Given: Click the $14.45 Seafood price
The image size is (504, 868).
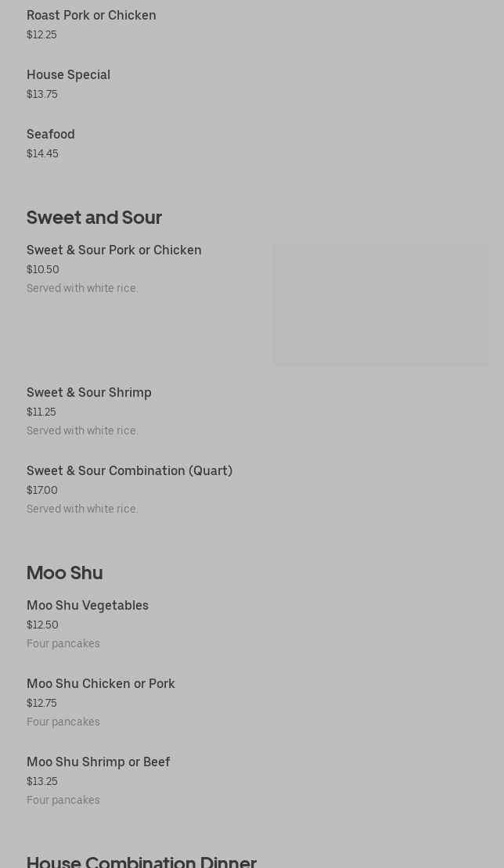Looking at the screenshot, I should click(42, 154).
